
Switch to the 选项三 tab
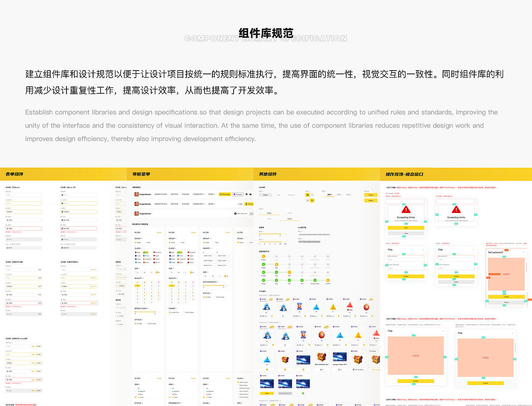[x=349, y=195]
